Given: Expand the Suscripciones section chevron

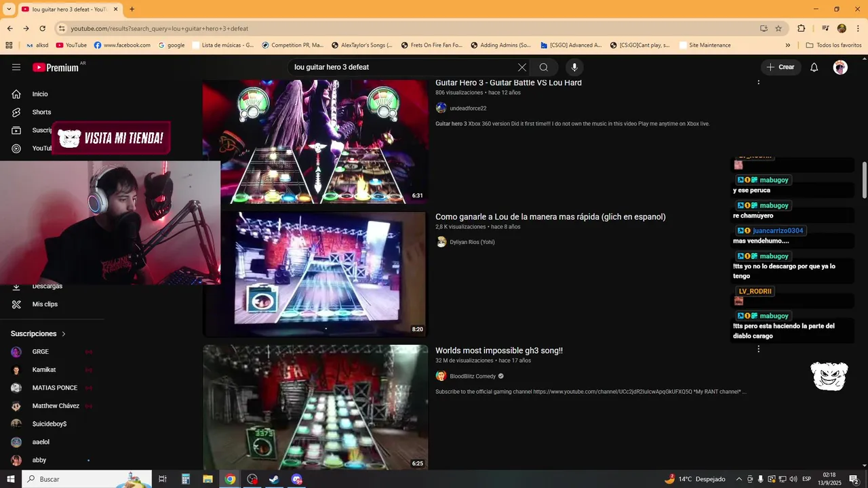Looking at the screenshot, I should (x=64, y=334).
